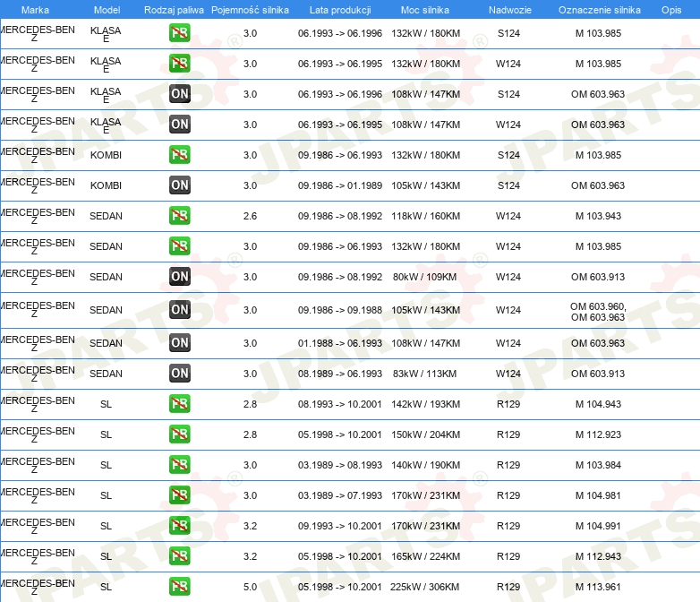Click petrol icon in SL M 104.991 row
This screenshot has height=602, width=700.
[x=179, y=525]
